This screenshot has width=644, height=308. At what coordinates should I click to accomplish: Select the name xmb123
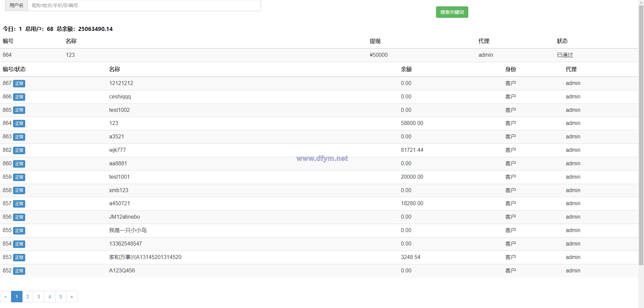click(119, 190)
